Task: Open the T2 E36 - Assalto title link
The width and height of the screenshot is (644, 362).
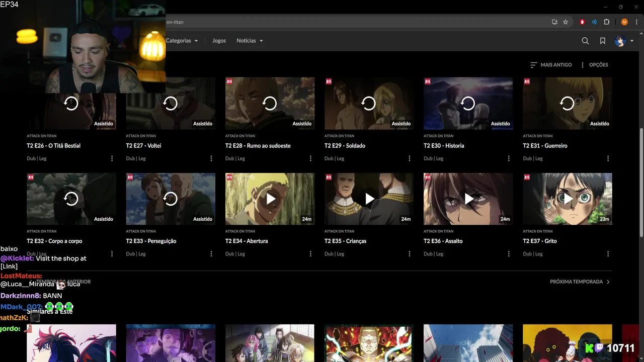Action: pos(443,241)
